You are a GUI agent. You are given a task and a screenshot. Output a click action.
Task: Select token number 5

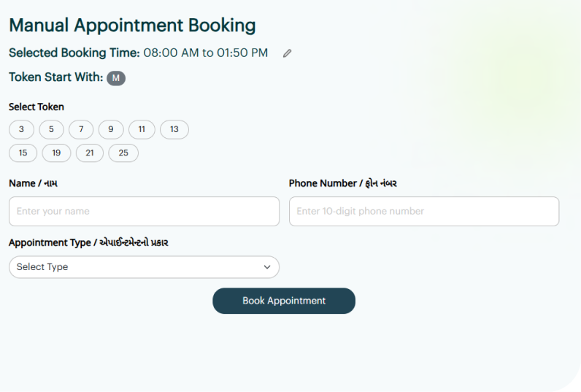(51, 130)
